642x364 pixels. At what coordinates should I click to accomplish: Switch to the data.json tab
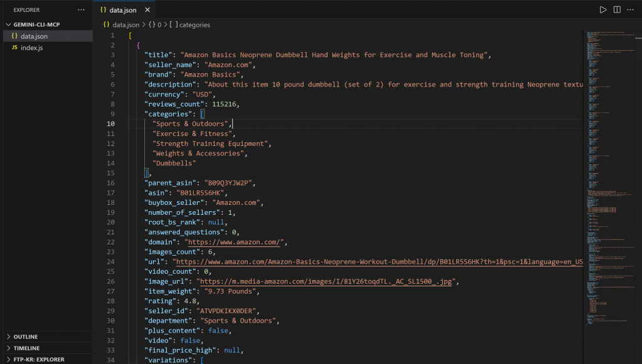tap(124, 9)
